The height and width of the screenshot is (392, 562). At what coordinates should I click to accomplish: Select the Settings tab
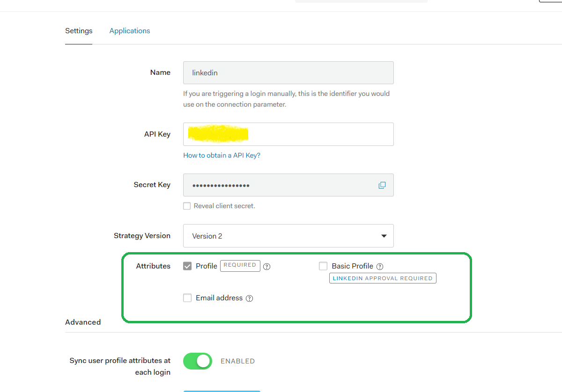tap(78, 30)
